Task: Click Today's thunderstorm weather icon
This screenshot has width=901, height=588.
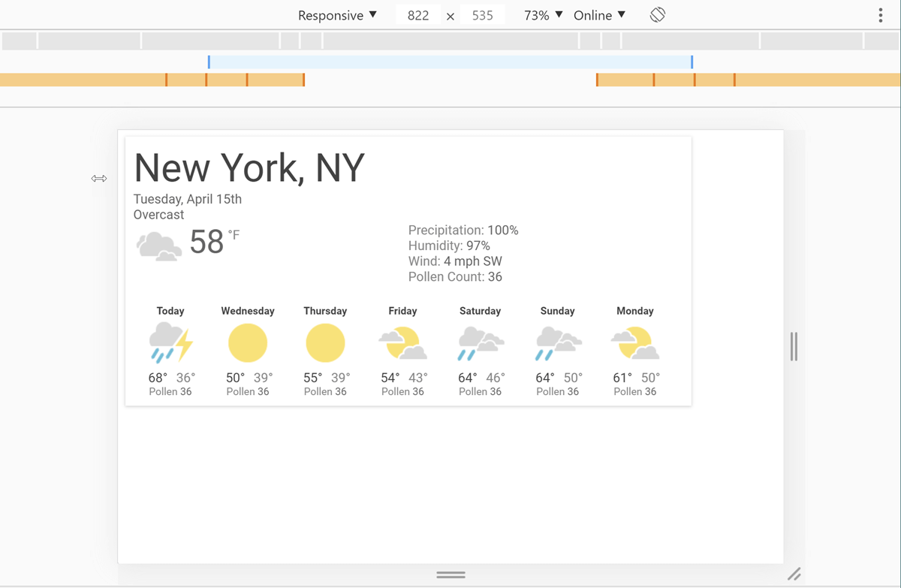Action: [x=170, y=343]
